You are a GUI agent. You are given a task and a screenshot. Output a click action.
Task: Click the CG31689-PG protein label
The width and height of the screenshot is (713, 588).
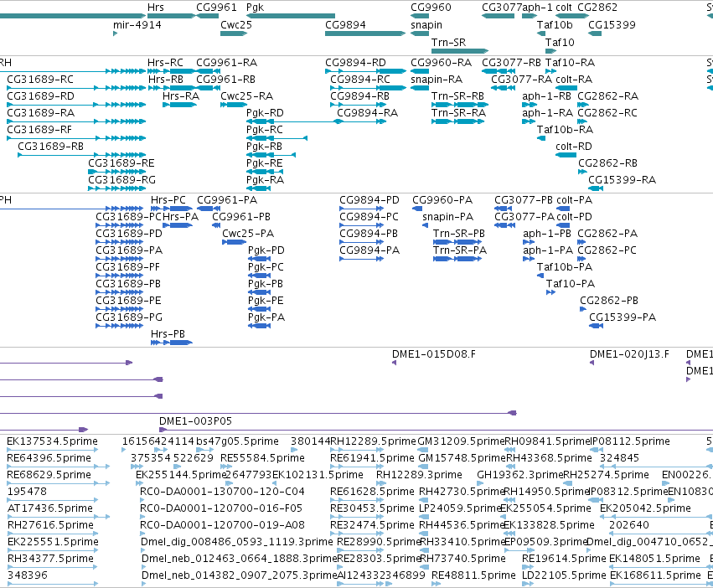coord(129,317)
